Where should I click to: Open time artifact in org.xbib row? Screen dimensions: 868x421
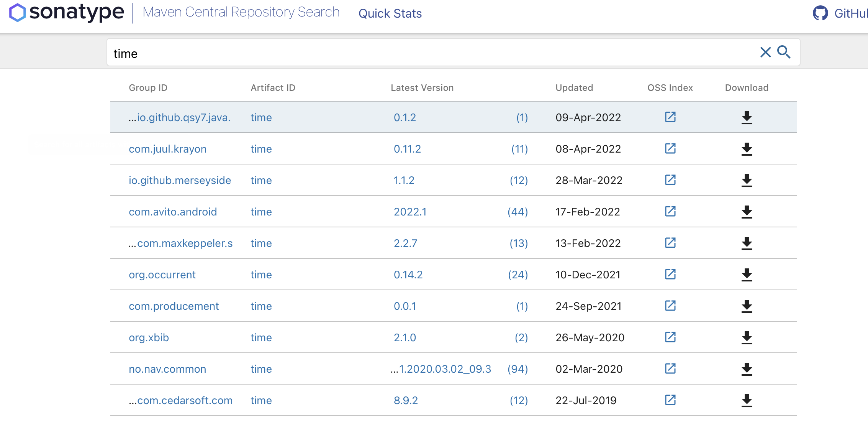261,337
